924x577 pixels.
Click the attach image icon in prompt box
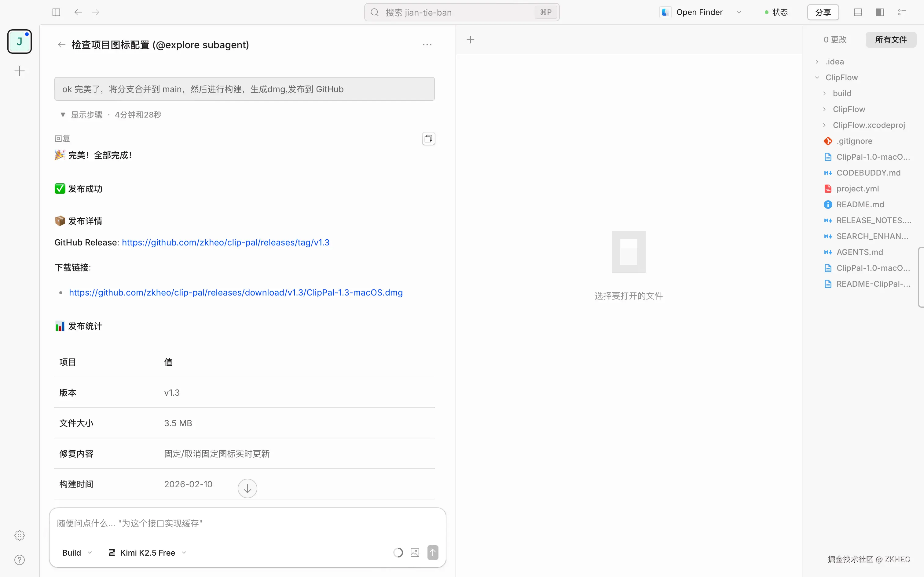click(x=415, y=553)
